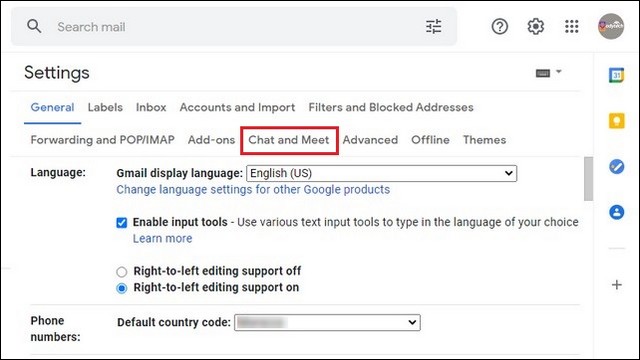Open Google Contacts side panel icon
Image resolution: width=640 pixels, height=360 pixels.
tap(617, 212)
